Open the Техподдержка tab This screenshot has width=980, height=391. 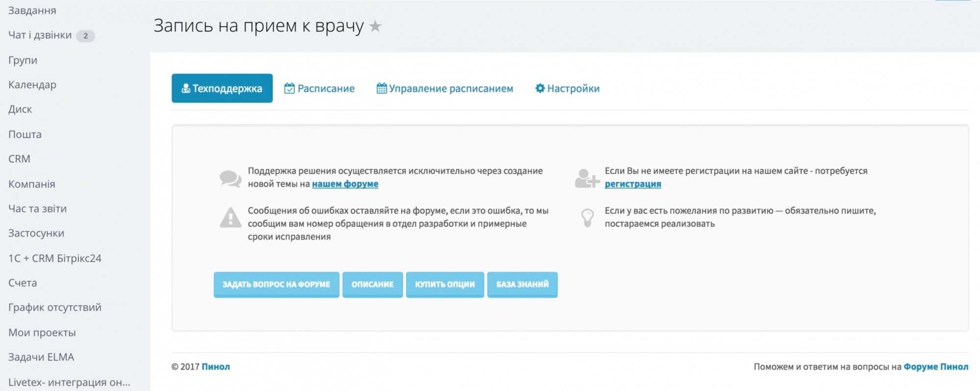[222, 88]
